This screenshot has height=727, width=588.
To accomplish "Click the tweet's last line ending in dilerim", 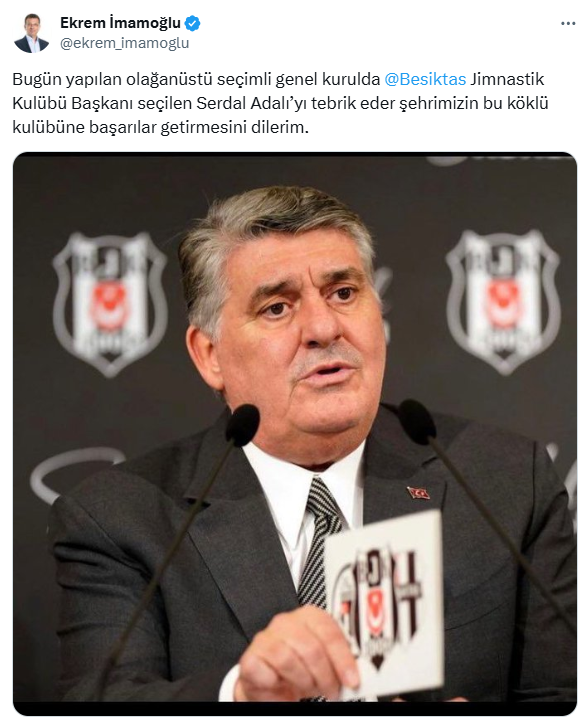I will tap(160, 127).
